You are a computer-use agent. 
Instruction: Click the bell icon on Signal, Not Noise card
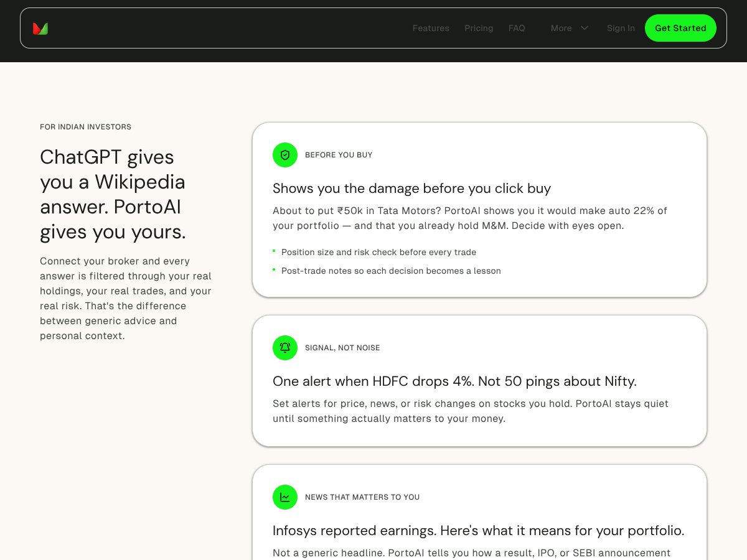click(x=285, y=348)
